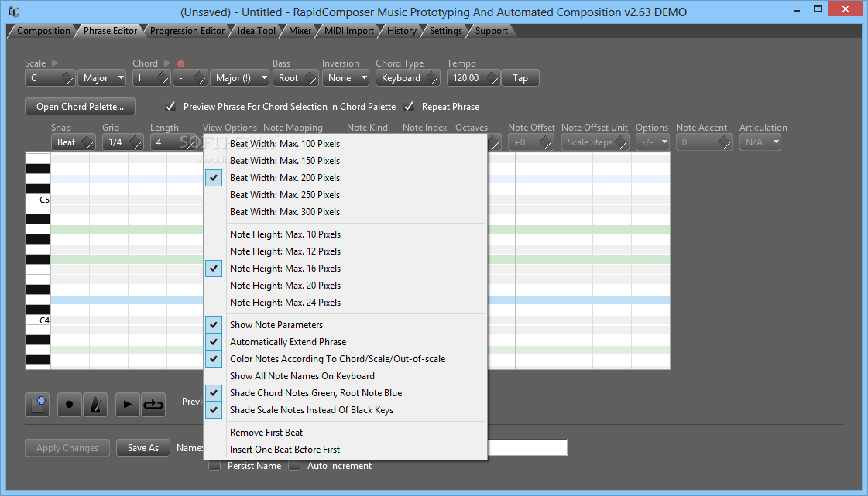Start recording with the record button
Screen dimensions: 868x496
click(x=69, y=405)
